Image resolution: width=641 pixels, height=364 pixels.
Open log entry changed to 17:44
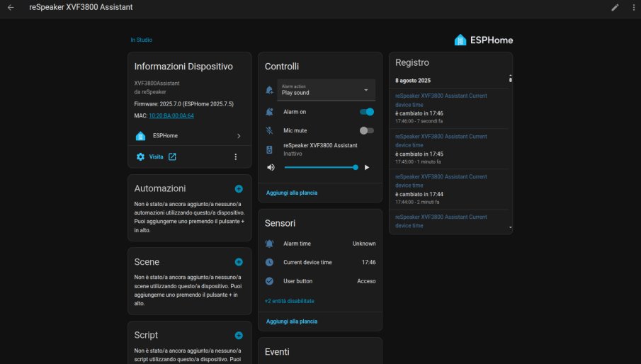tap(450, 189)
